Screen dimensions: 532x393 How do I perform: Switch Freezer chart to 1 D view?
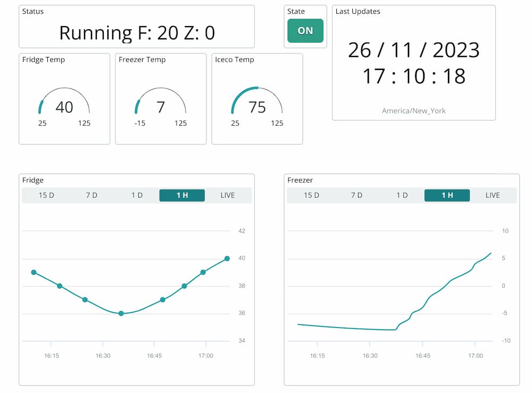coord(402,195)
